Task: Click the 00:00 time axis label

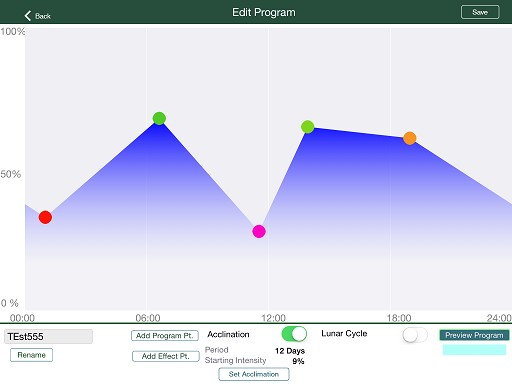Action: coord(22,318)
